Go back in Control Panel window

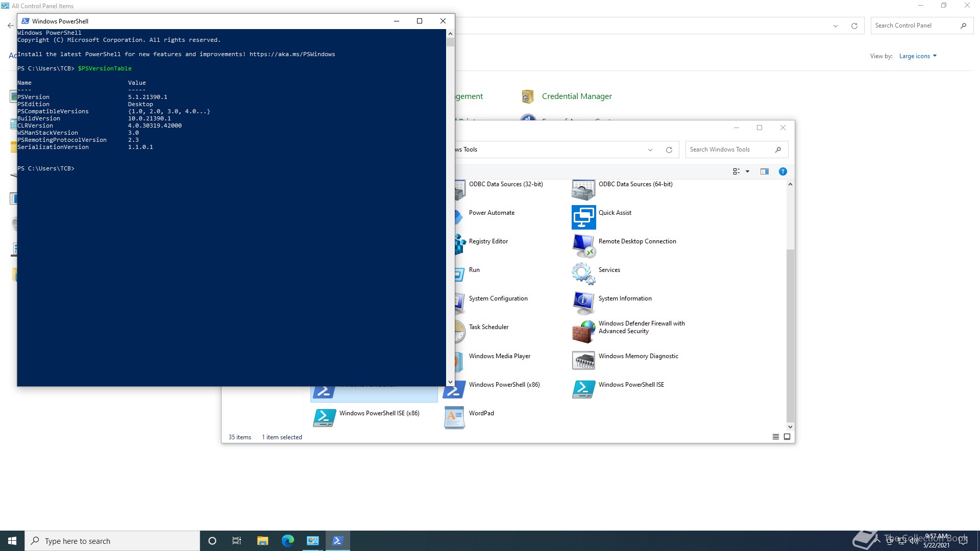point(11,26)
